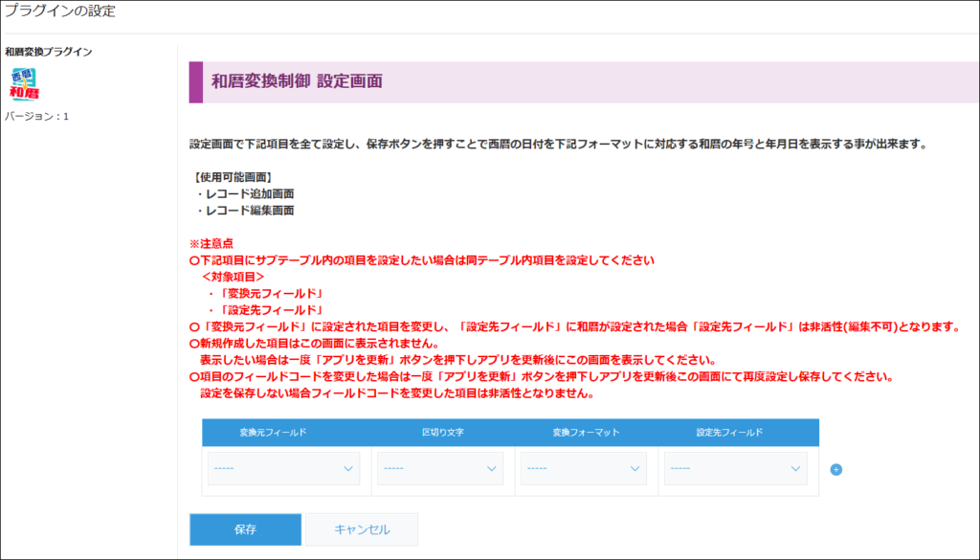The width and height of the screenshot is (980, 560).
Task: Click the 区切り文字 column header
Action: click(442, 433)
